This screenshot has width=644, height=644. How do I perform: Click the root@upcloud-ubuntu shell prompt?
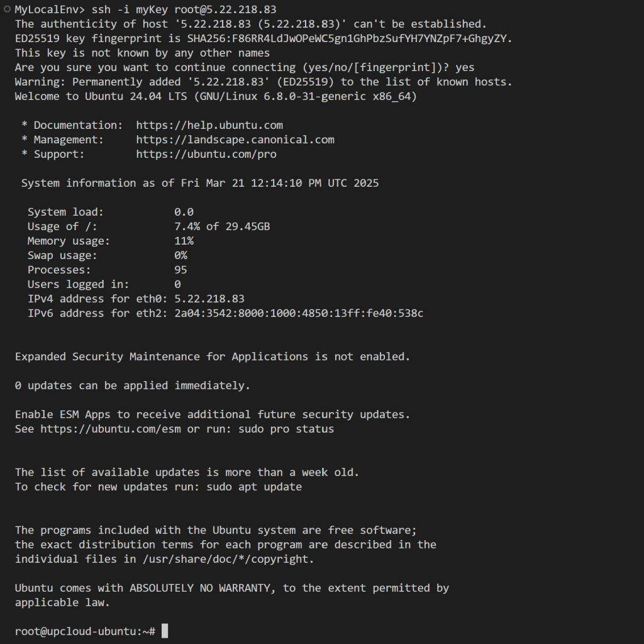point(85,631)
